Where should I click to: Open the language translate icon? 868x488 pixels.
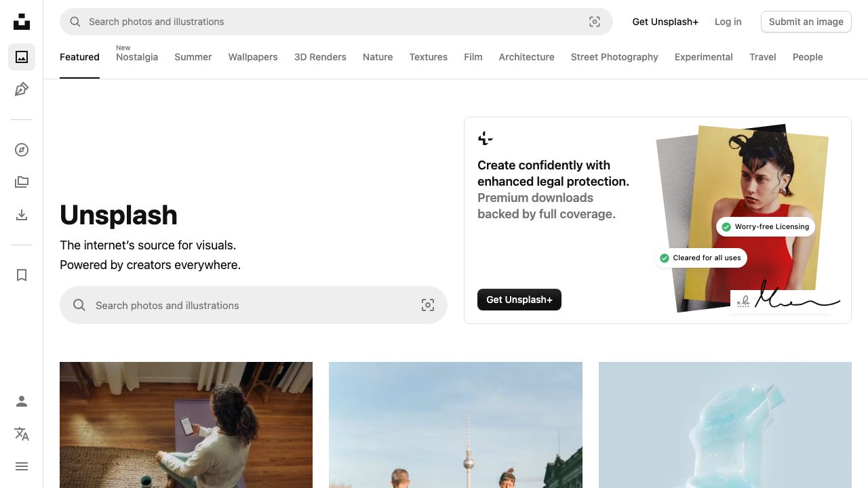[x=22, y=434]
